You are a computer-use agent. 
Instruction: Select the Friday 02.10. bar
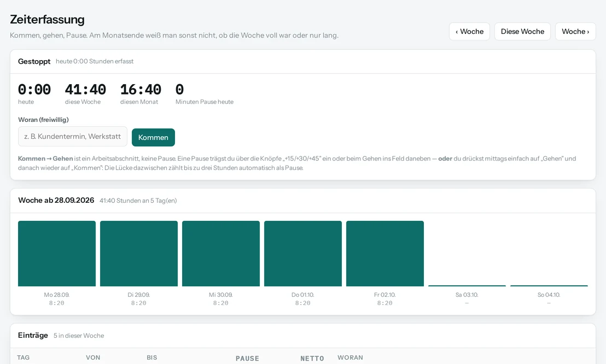pos(385,254)
